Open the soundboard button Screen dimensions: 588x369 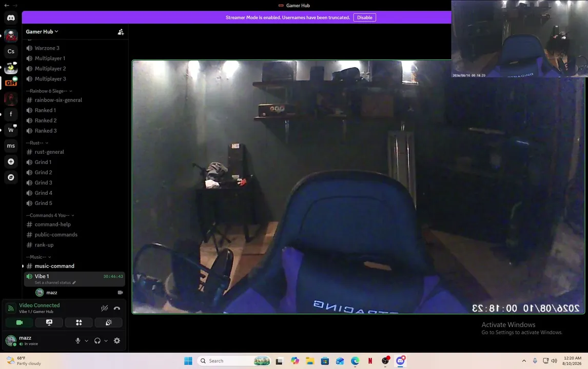point(109,322)
